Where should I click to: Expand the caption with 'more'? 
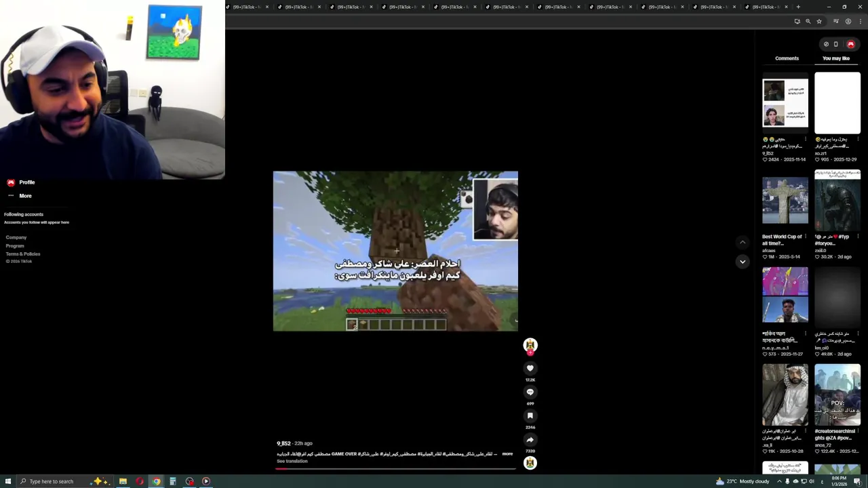pos(507,454)
